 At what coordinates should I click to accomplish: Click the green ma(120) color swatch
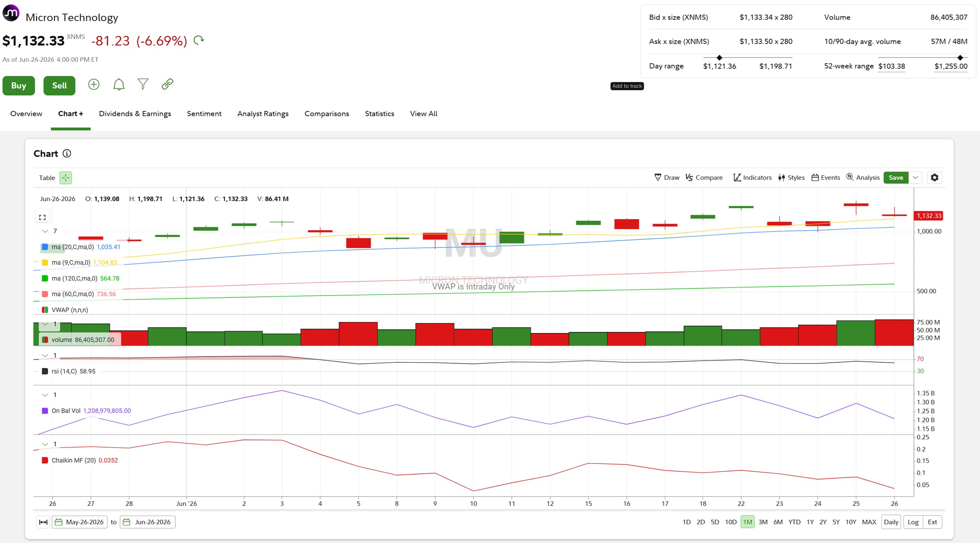(45, 278)
